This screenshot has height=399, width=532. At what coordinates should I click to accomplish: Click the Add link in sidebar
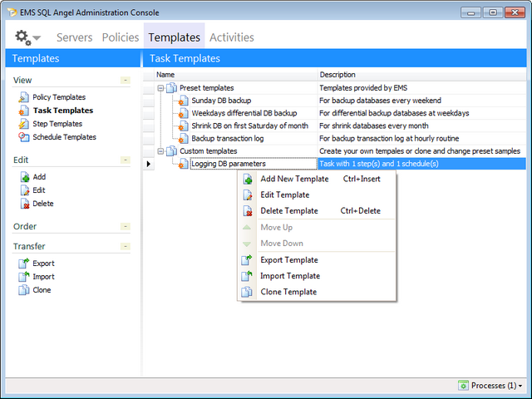coord(39,177)
